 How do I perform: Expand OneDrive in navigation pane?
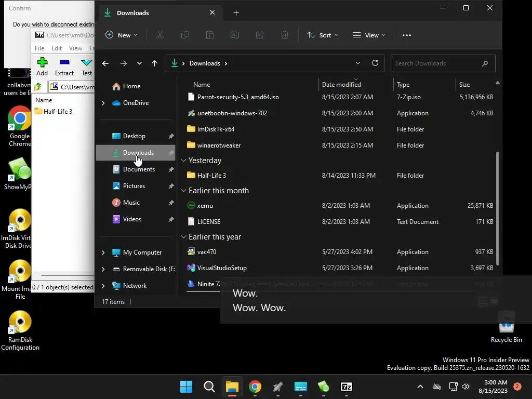[x=103, y=103]
